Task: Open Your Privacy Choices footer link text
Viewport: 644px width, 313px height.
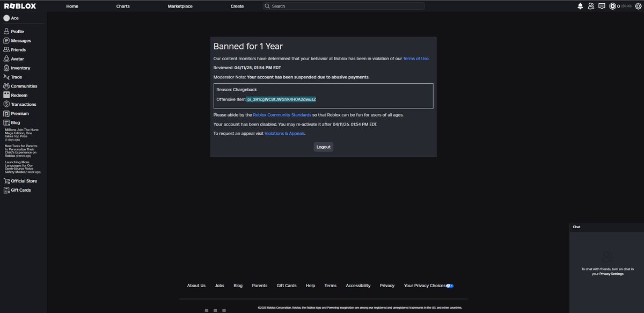Action: tap(425, 286)
